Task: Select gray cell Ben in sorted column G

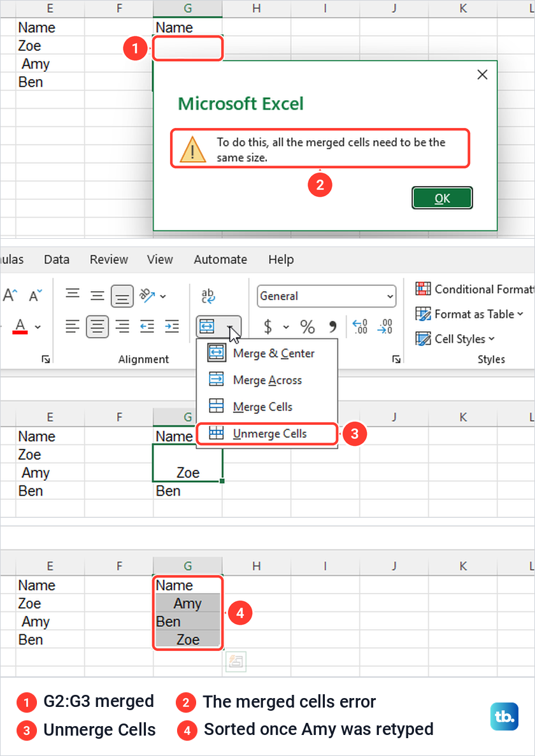Action: coord(187,622)
